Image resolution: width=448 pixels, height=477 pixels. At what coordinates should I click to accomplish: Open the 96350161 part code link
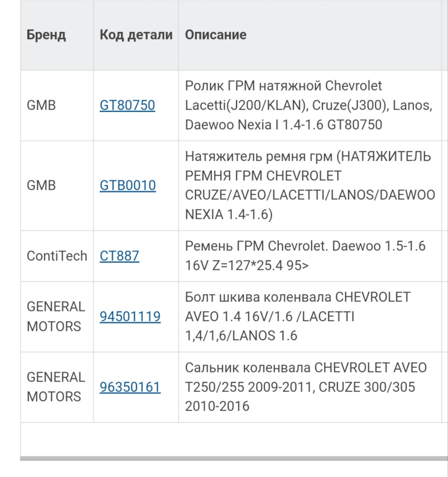130,387
